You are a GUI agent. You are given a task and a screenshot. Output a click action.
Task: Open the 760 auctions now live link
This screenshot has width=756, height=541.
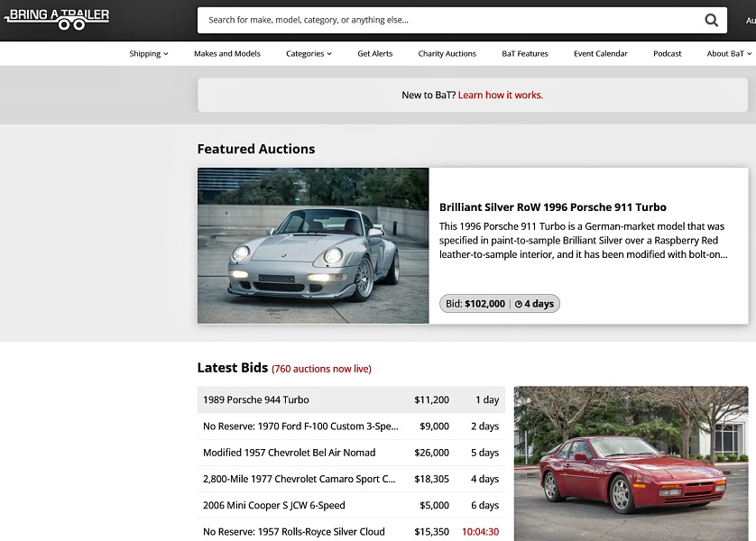coord(321,369)
